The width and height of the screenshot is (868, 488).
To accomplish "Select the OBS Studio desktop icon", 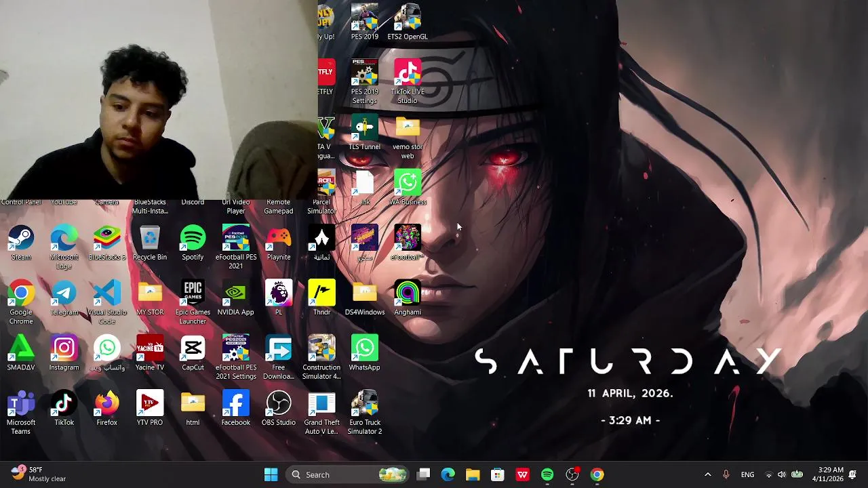I will point(279,409).
